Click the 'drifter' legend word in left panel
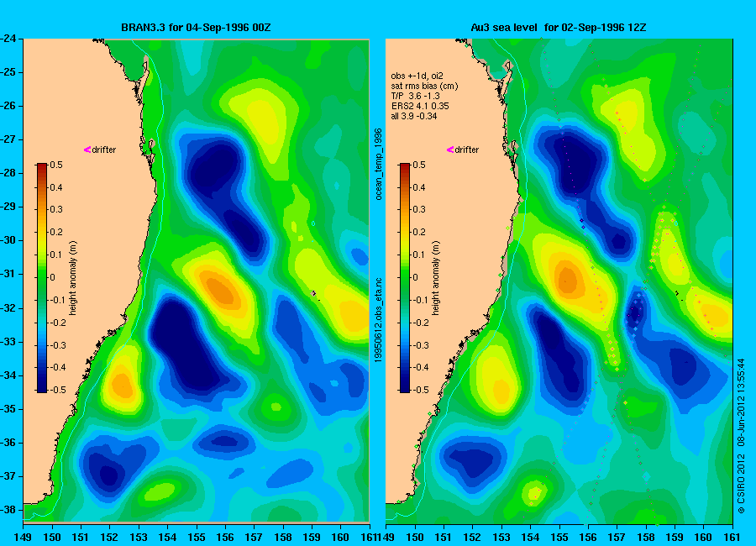This screenshot has width=756, height=546. point(104,150)
